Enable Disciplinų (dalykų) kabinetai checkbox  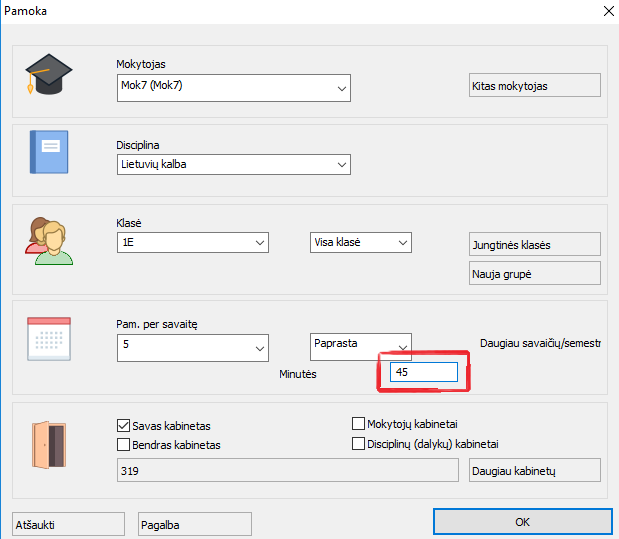tap(359, 444)
